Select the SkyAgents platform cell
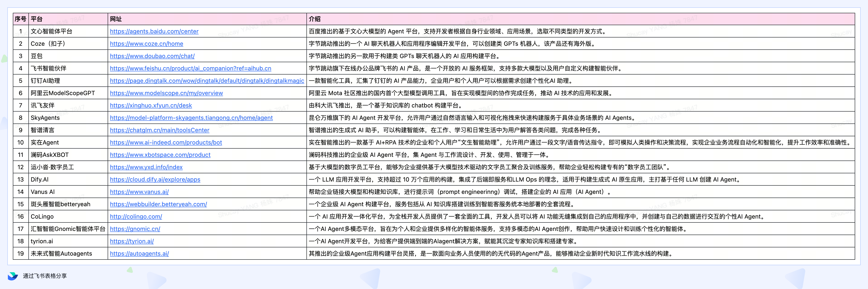 [x=68, y=118]
